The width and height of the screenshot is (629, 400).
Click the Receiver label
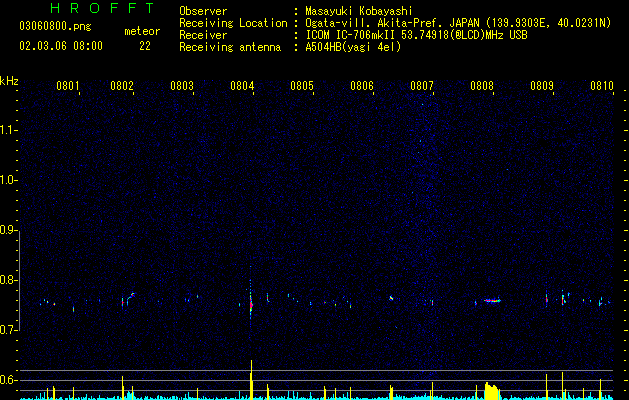[203, 35]
